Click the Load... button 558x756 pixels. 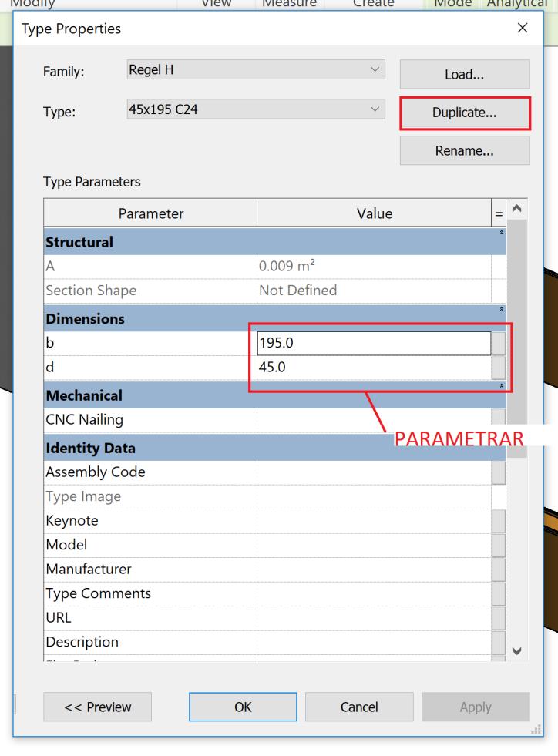pos(465,74)
